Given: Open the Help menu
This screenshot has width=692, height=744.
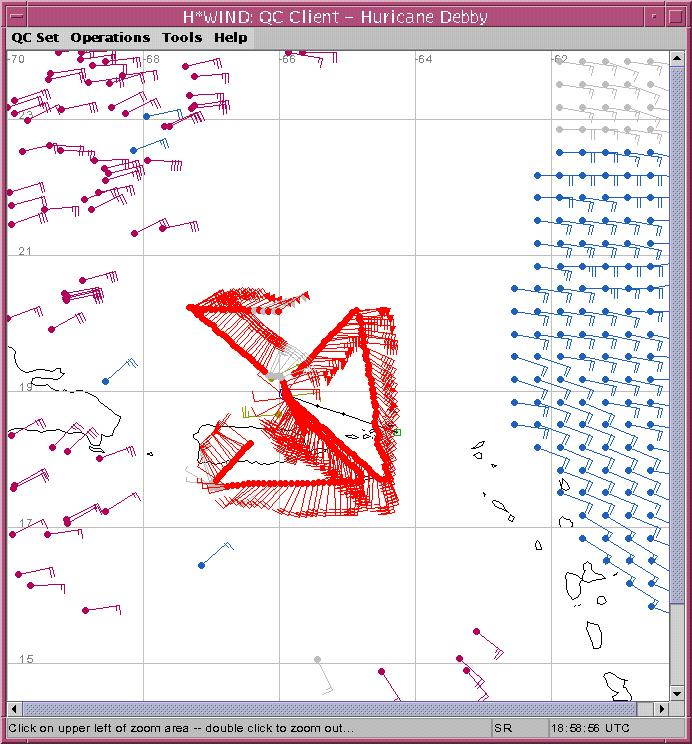Looking at the screenshot, I should (x=230, y=38).
